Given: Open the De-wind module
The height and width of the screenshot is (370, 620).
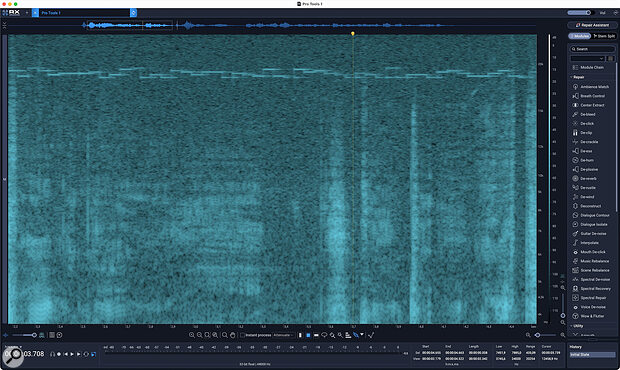Looking at the screenshot, I should (x=584, y=197).
